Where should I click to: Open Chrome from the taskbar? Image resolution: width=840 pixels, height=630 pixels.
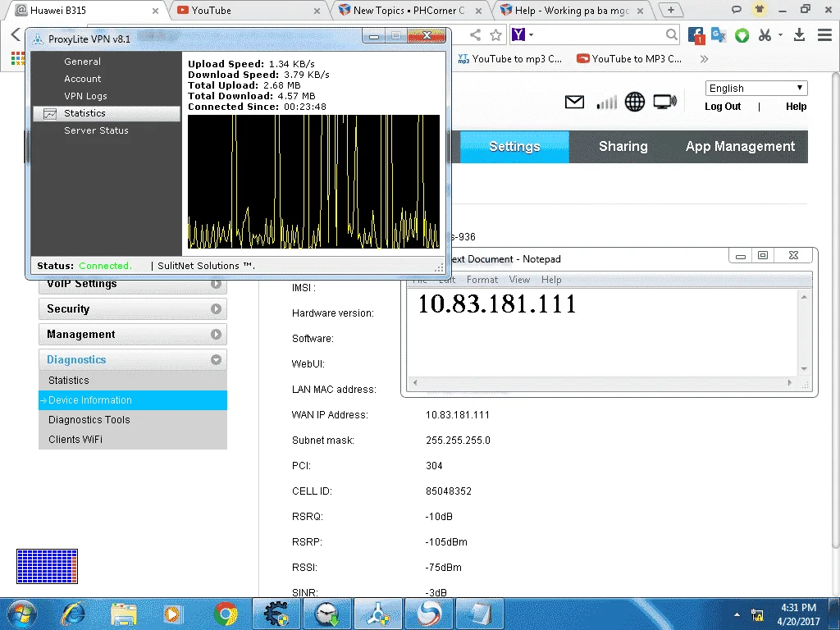[x=226, y=614]
